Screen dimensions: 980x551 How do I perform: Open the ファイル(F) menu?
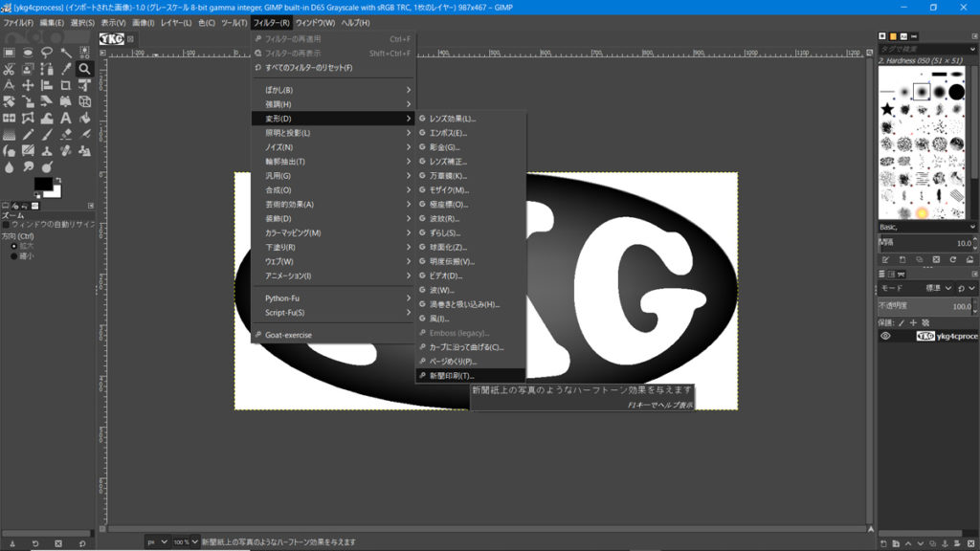18,23
